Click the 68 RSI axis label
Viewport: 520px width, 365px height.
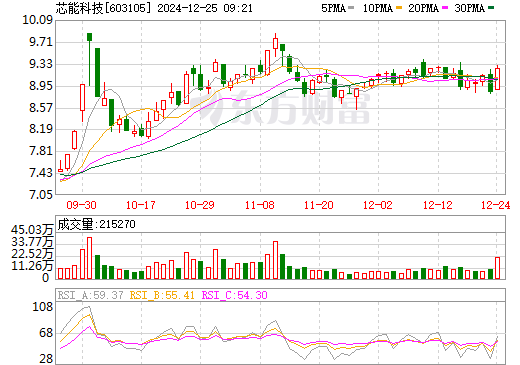(46, 333)
